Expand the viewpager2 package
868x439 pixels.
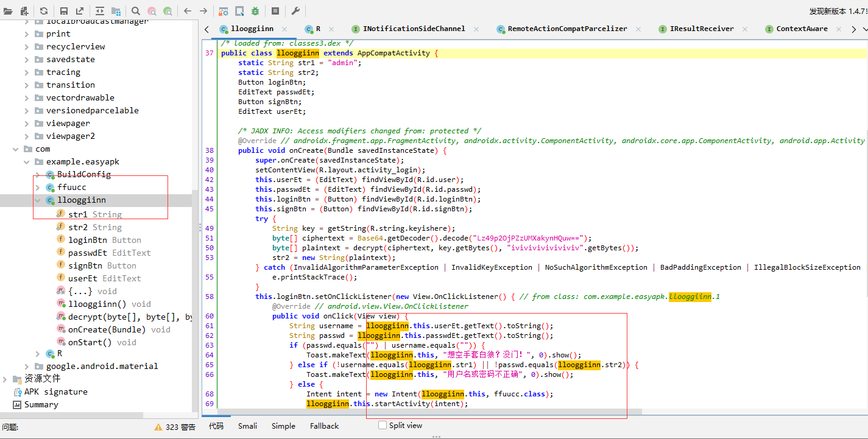click(x=27, y=136)
